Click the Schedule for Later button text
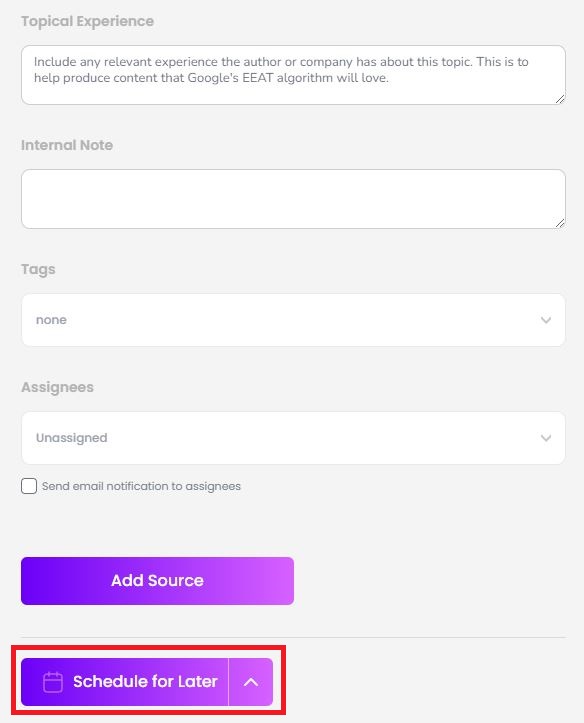Image resolution: width=584 pixels, height=723 pixels. click(x=145, y=682)
